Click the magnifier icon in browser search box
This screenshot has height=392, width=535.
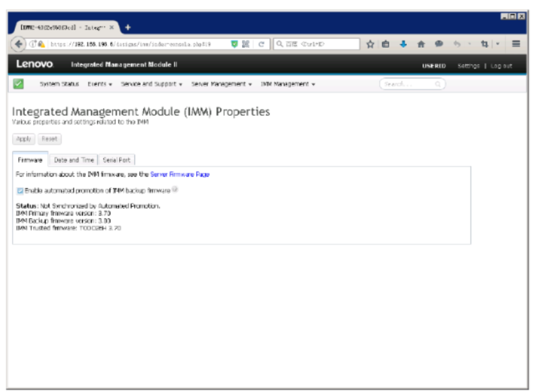tap(280, 44)
